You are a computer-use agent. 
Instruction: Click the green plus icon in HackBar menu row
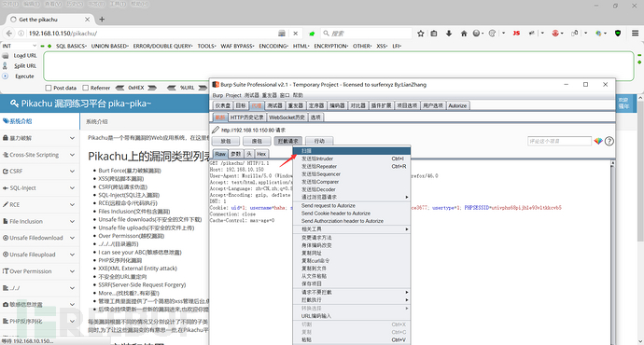[49, 46]
